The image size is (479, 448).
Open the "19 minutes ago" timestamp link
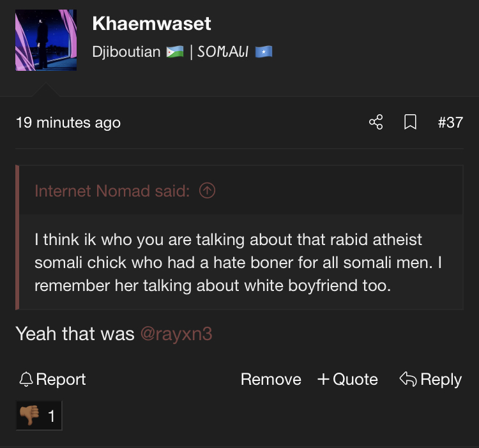coord(68,123)
